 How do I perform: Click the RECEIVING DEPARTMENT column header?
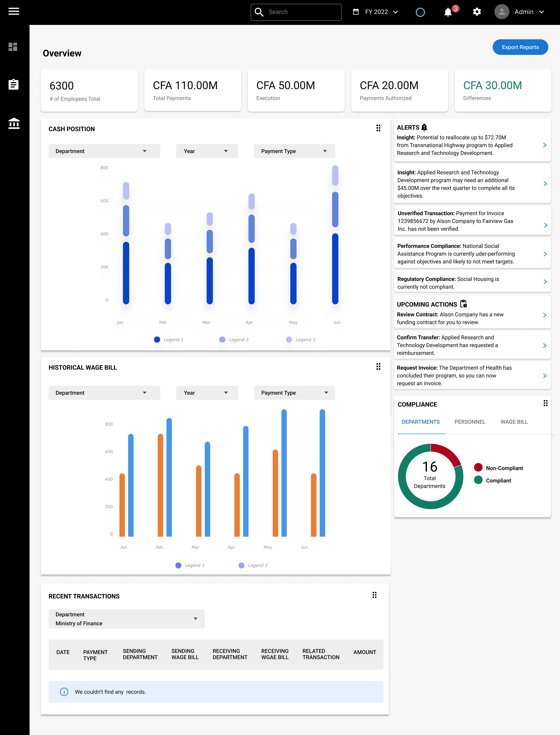230,654
